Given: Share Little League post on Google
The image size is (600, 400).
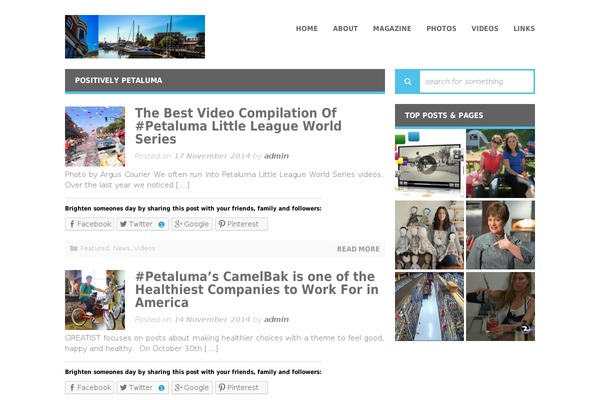Looking at the screenshot, I should (192, 224).
